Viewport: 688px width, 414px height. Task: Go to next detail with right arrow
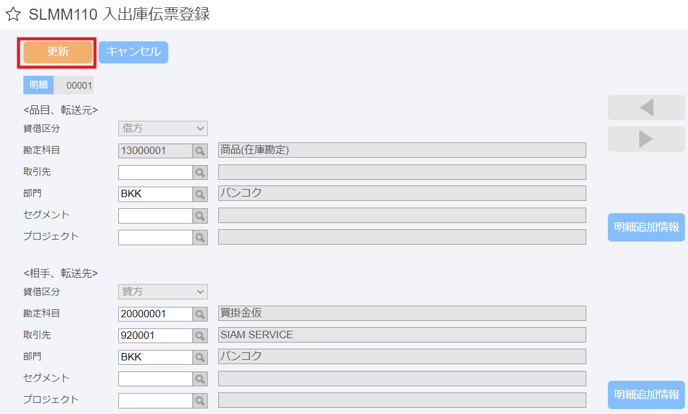(646, 139)
